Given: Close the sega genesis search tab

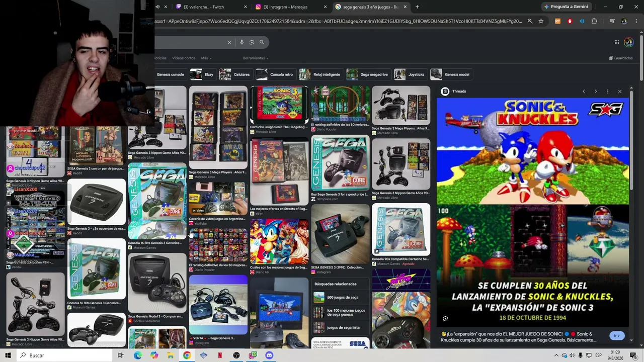Looking at the screenshot, I should click(405, 7).
